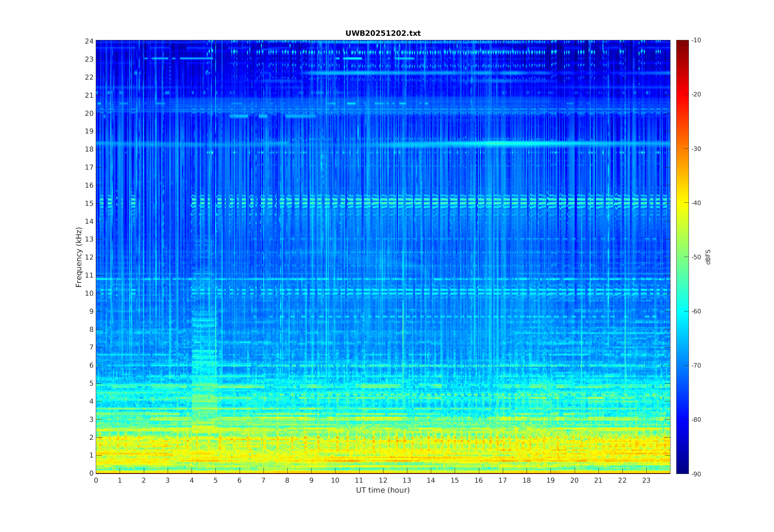Screen dimensions: 774x532
Task: Click the -90 colorbar tick label
Action: (x=696, y=474)
